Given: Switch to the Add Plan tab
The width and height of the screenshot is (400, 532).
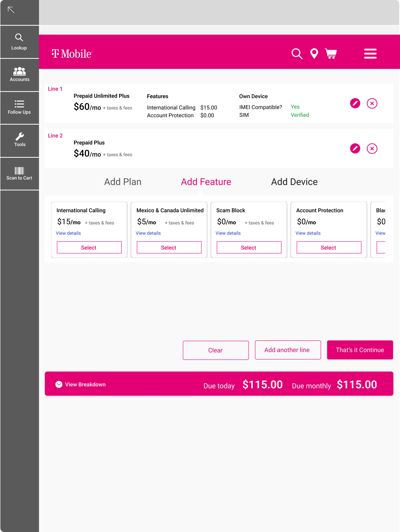Looking at the screenshot, I should 123,182.
